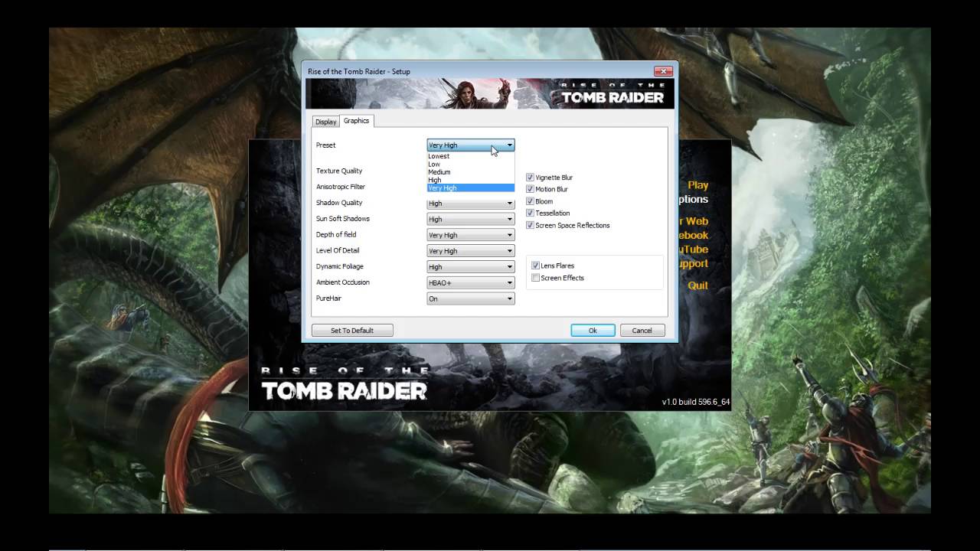Select Very High in the preset list
The width and height of the screenshot is (980, 551).
(471, 187)
